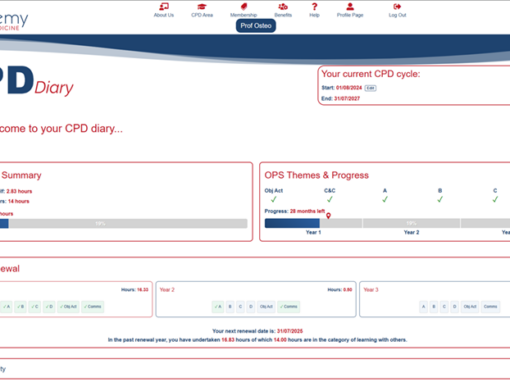Viewport: 510px width, 382px height.
Task: Toggle the Year 2 checked Comms box
Action: [289, 306]
